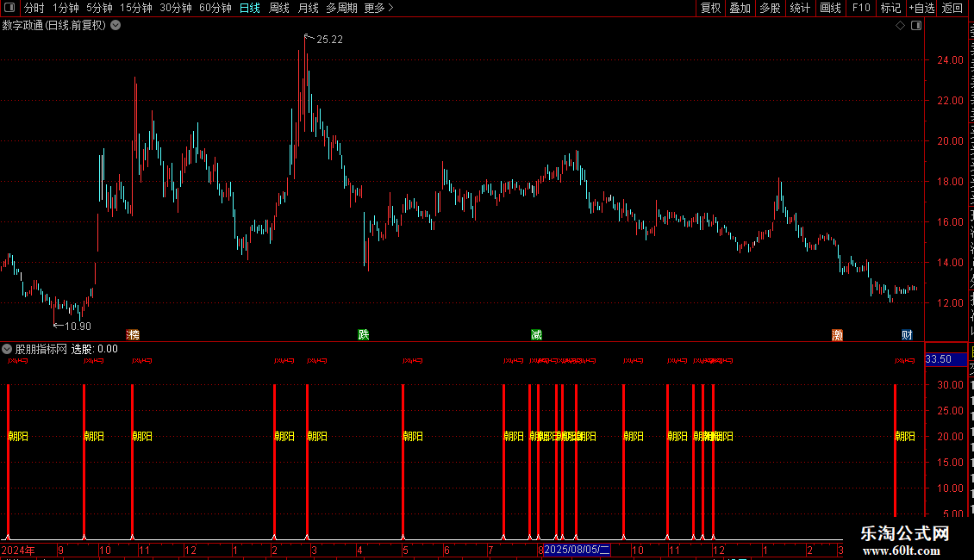Select the 日线 daily period
974x560 pixels.
[250, 8]
